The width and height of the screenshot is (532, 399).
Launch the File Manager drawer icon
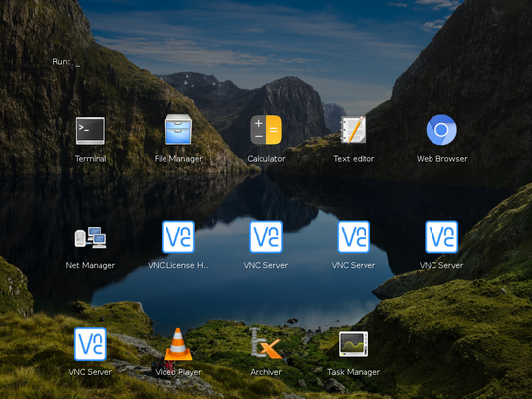pyautogui.click(x=178, y=130)
